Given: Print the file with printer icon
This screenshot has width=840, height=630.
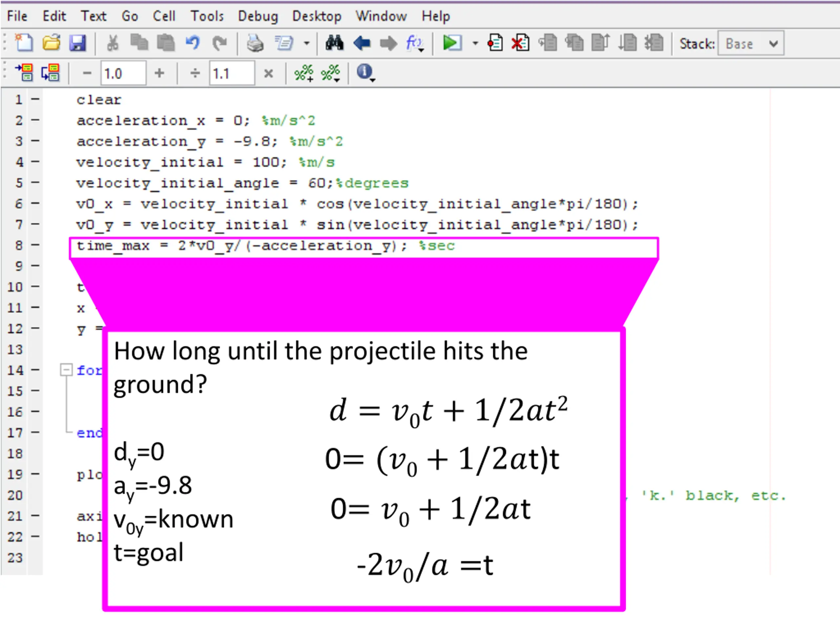Looking at the screenshot, I should click(x=255, y=43).
